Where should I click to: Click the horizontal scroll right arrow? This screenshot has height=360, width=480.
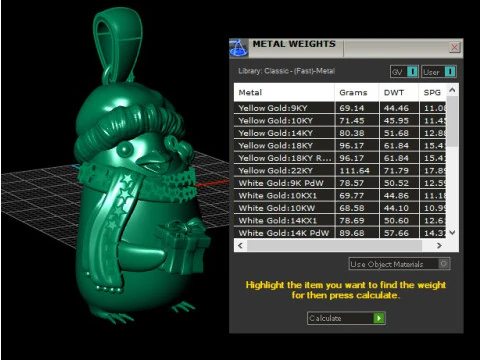click(439, 246)
